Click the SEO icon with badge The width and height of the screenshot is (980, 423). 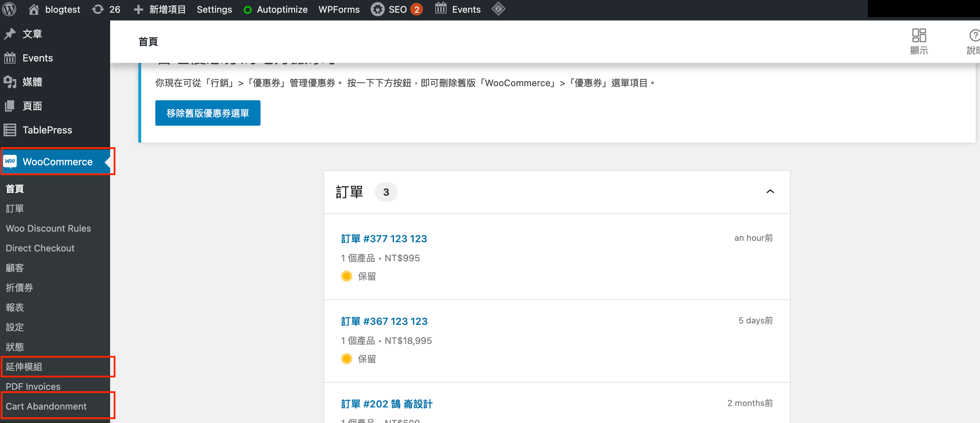click(397, 9)
